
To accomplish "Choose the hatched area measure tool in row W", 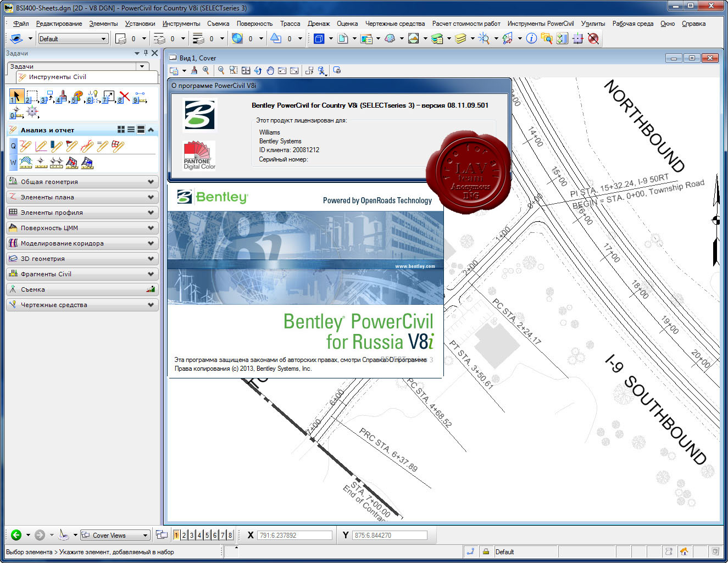I will [26, 163].
